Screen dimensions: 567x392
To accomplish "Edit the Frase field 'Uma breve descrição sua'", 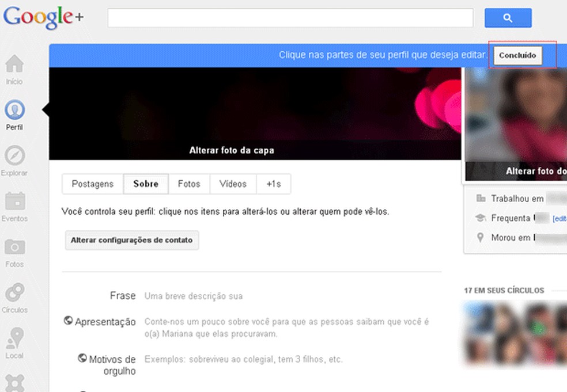I will [194, 296].
